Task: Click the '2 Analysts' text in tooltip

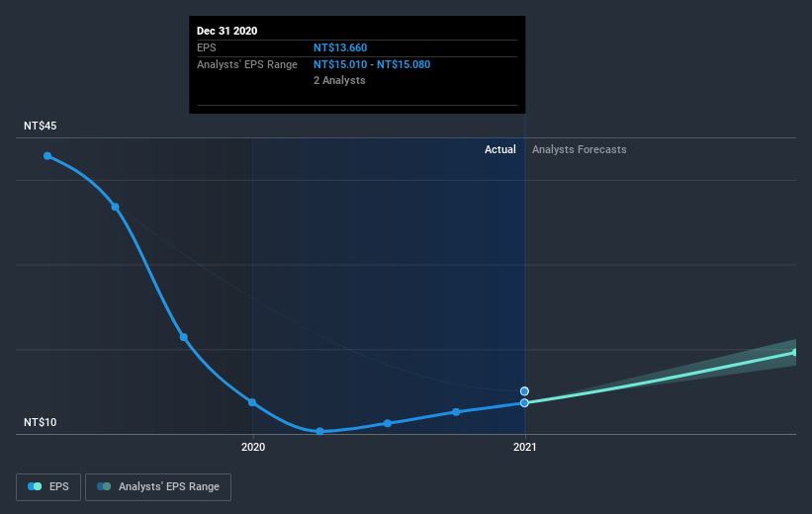Action: click(339, 80)
